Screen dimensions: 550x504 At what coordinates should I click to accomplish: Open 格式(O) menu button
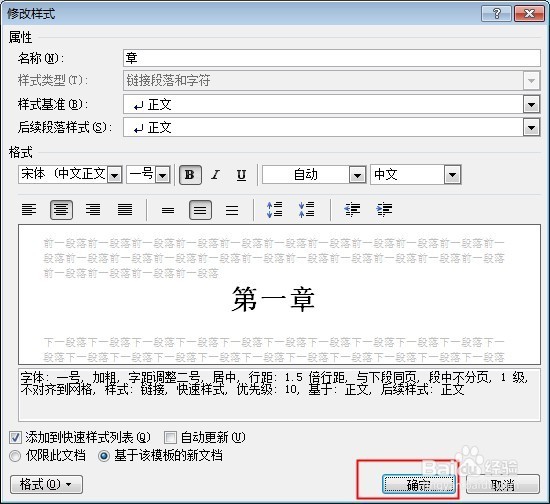(x=46, y=485)
